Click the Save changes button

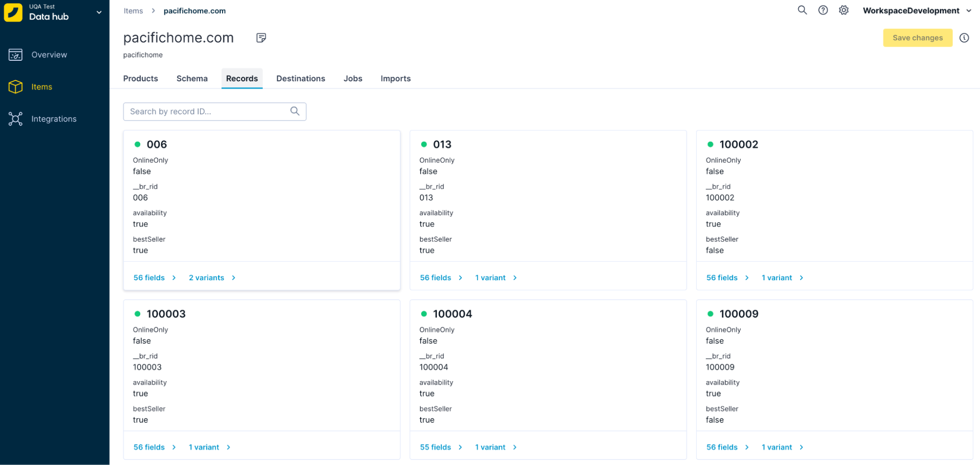[917, 38]
